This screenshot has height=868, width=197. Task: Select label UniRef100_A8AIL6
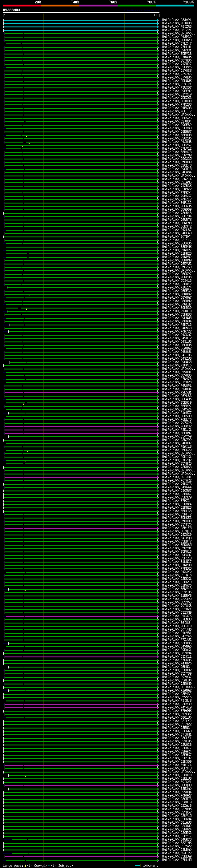click(176, 447)
